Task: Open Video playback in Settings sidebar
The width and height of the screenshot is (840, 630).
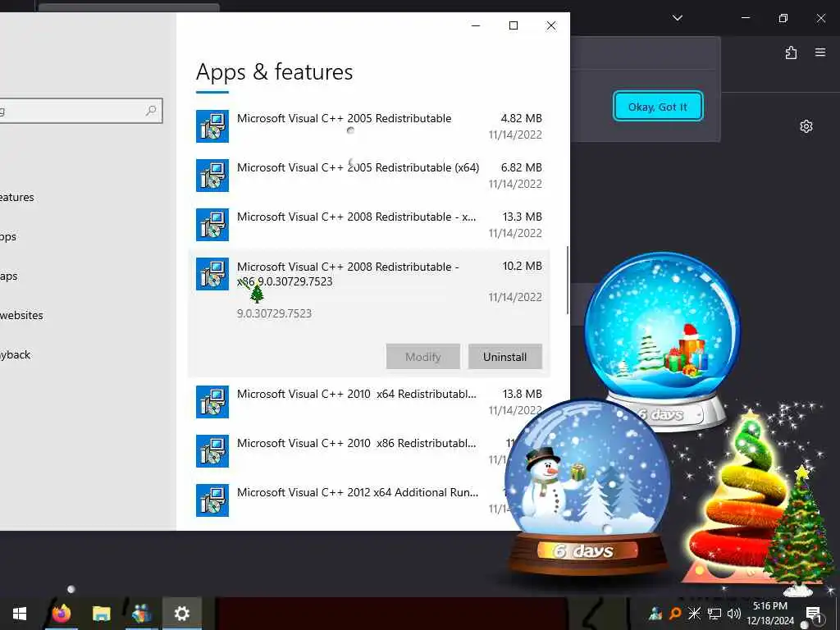Action: coord(15,354)
